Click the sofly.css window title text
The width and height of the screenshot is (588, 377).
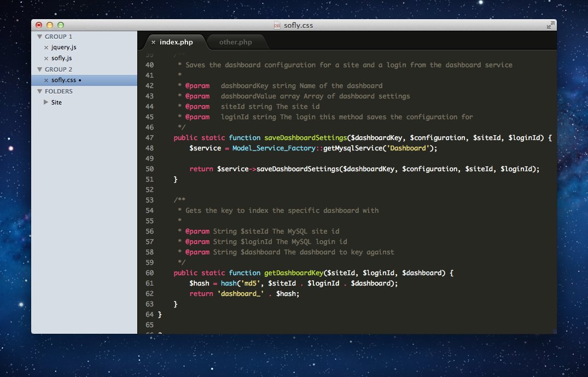coord(298,25)
